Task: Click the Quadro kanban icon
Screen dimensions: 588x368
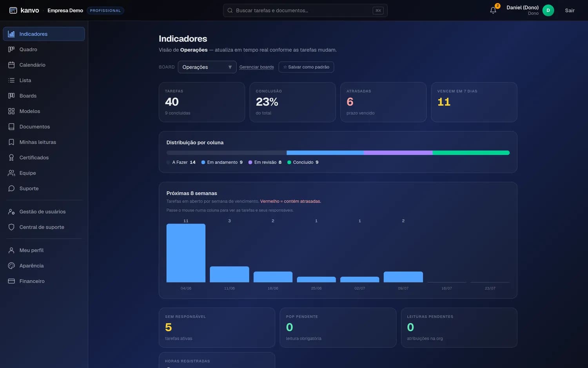Action: pos(11,49)
